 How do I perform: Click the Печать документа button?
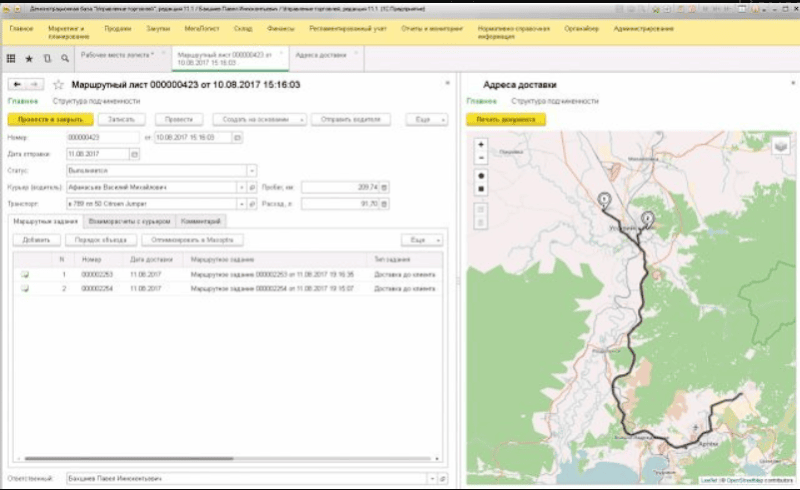(506, 119)
